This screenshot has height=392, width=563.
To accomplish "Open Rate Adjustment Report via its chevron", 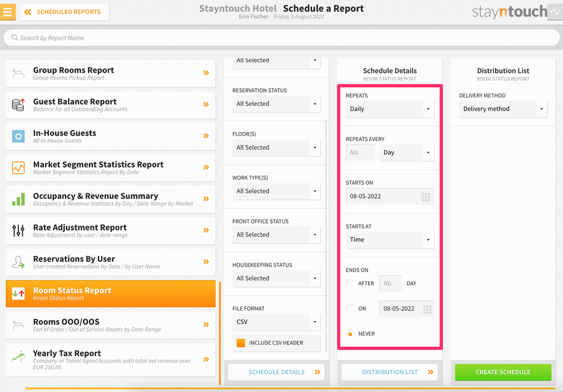I will click(x=206, y=230).
